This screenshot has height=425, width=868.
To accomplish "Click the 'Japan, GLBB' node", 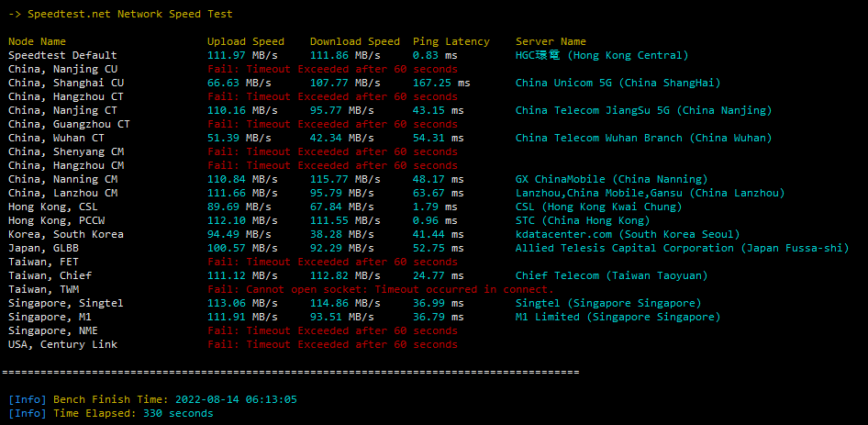I will coord(44,248).
